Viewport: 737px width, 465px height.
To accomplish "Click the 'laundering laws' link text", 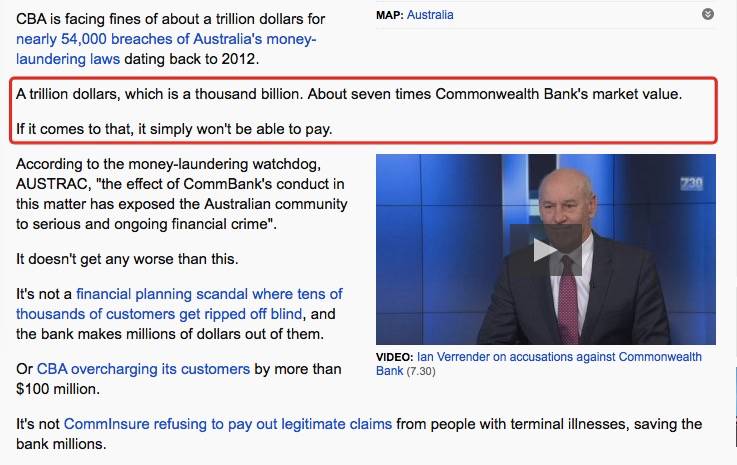I will tap(68, 59).
